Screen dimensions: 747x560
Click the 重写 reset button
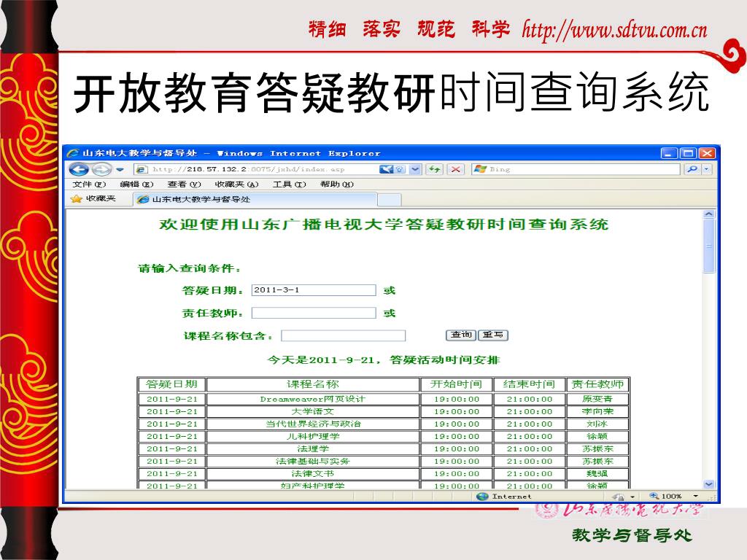pos(493,335)
